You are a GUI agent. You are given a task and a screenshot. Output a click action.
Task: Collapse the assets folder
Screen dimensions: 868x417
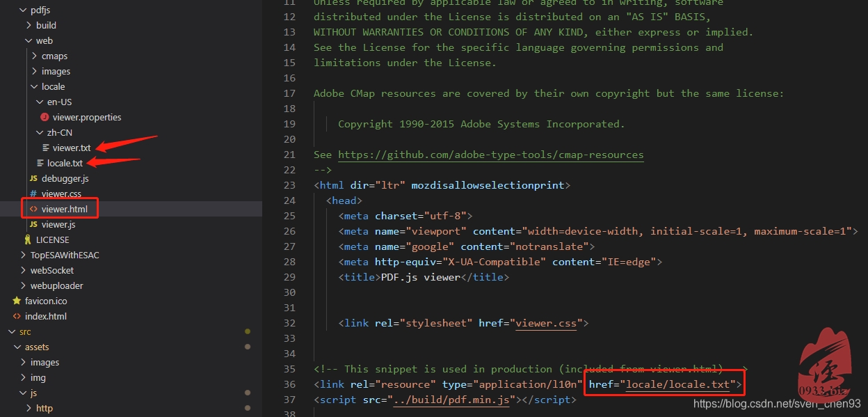coord(17,347)
